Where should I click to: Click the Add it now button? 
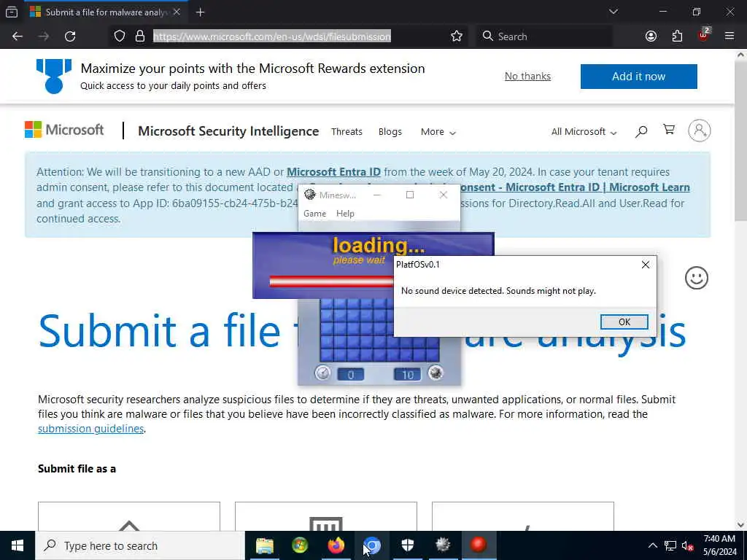click(638, 76)
